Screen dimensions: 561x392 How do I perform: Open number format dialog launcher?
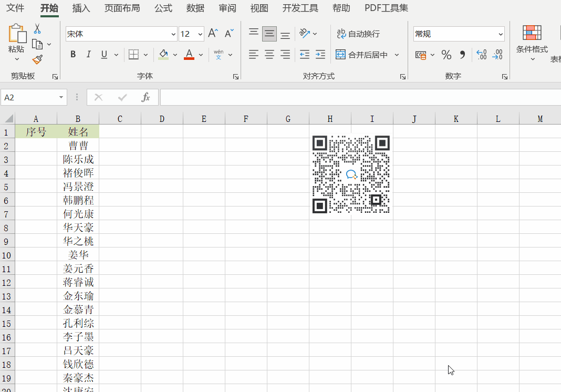[x=505, y=77]
